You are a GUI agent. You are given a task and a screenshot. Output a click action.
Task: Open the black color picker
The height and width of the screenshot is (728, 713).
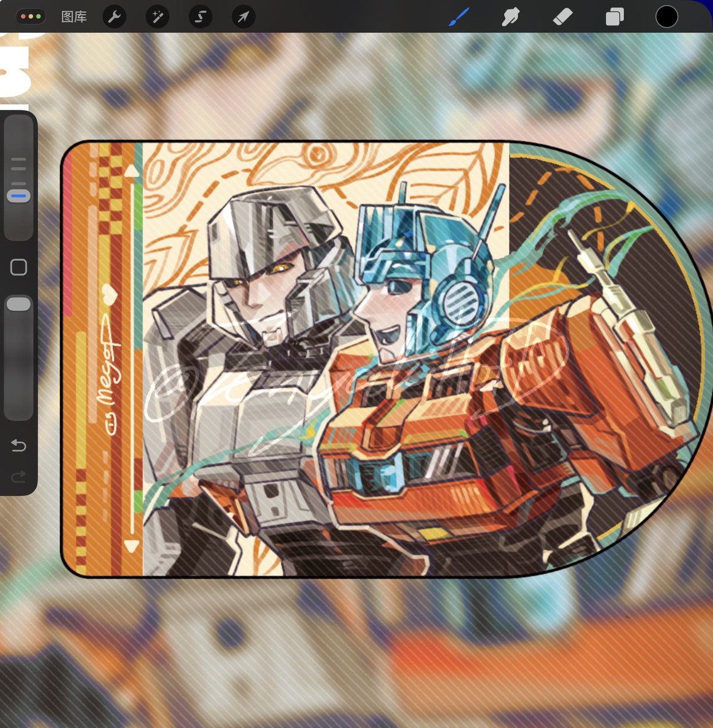pos(666,17)
